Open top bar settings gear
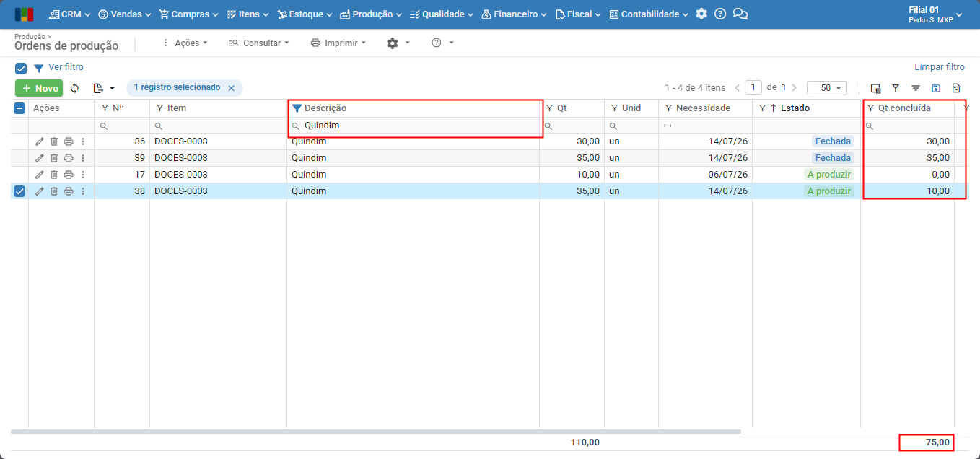Screen dimensions: 980x459 point(701,14)
